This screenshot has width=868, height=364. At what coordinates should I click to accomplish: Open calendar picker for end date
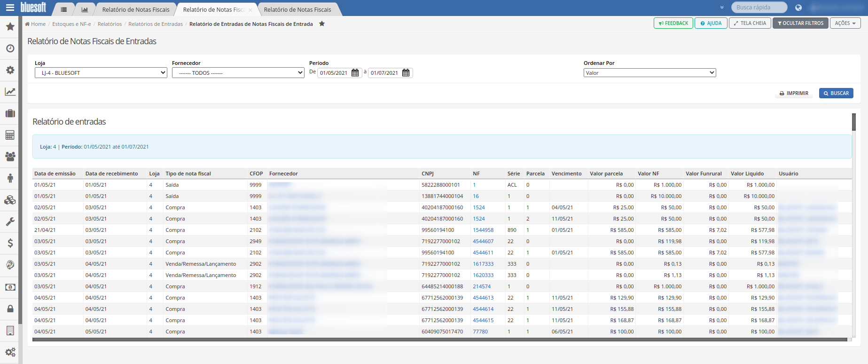[x=406, y=73]
